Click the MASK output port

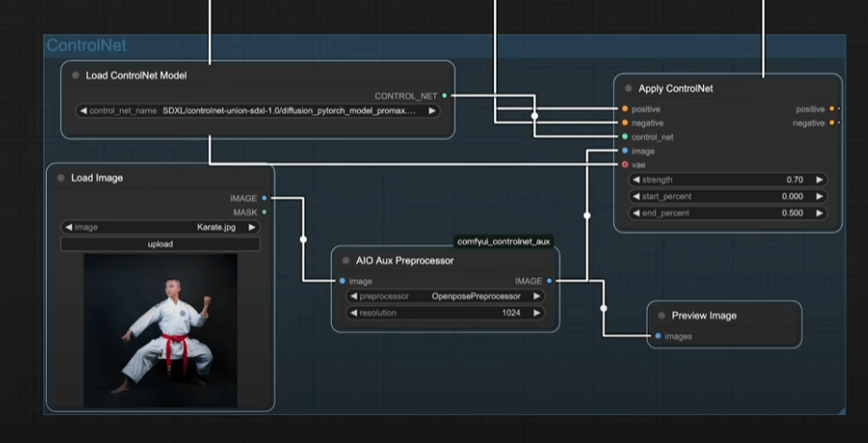tap(264, 212)
